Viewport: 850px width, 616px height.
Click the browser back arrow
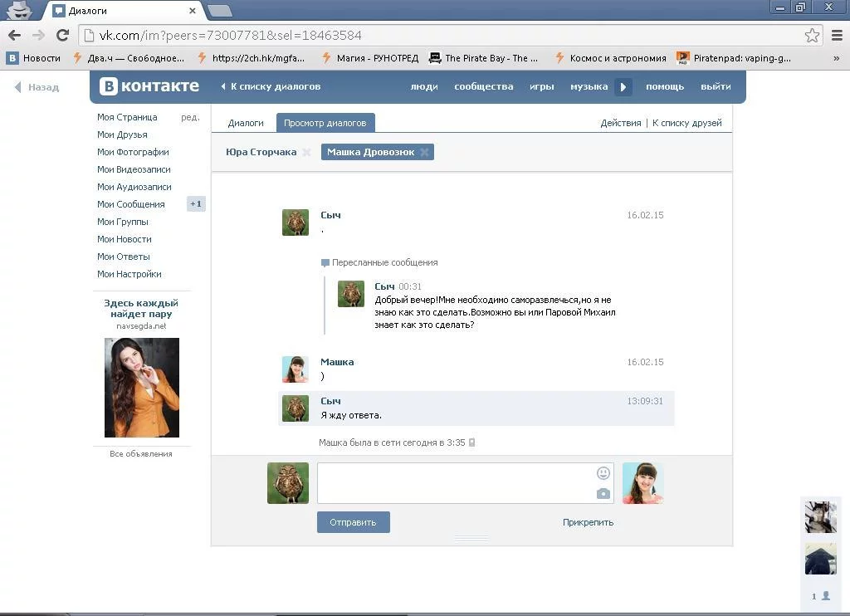tap(15, 35)
